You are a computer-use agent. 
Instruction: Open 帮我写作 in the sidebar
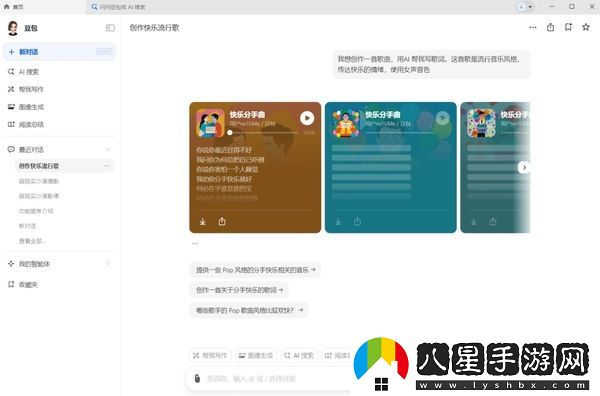coord(26,89)
